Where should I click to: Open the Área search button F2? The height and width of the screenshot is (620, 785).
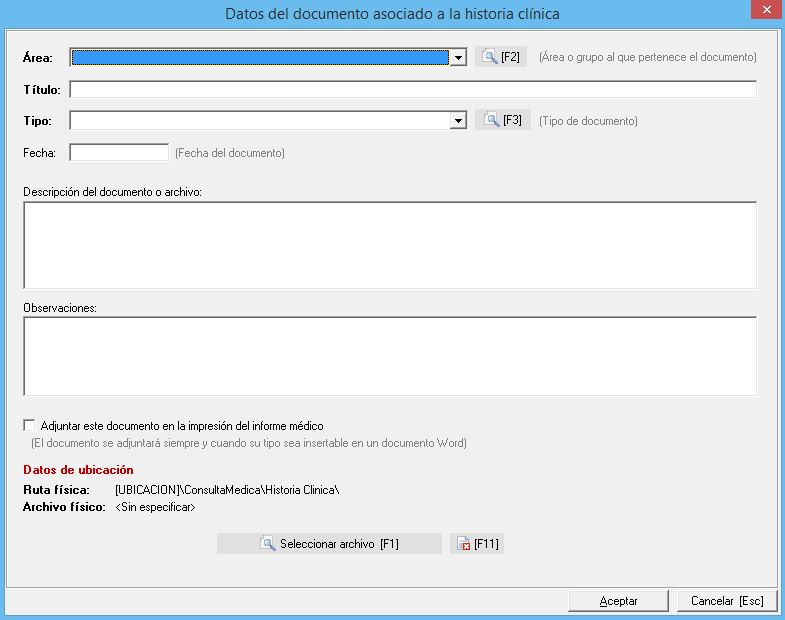tap(501, 57)
